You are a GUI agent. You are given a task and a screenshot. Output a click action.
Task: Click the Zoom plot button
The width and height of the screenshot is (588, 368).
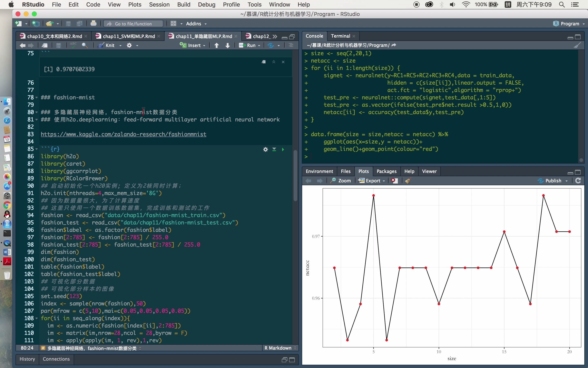coord(341,181)
